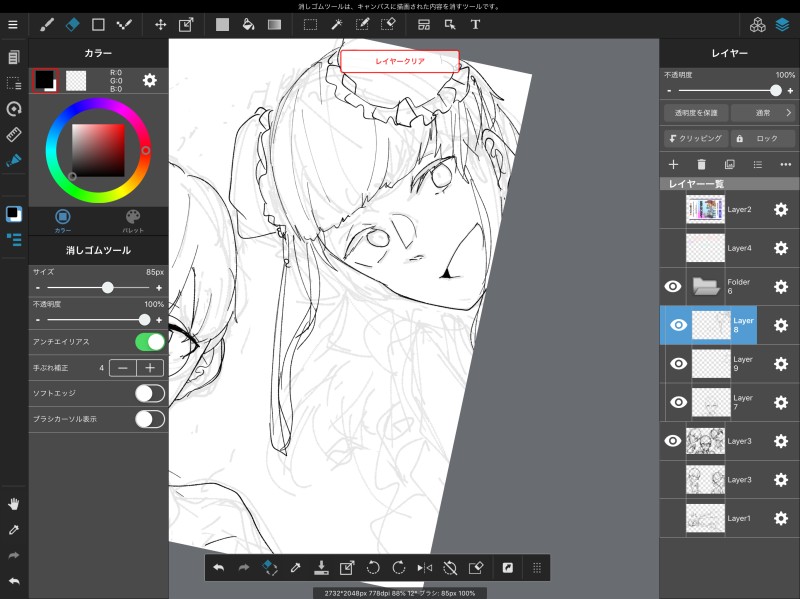Add a new layer with plus icon
Viewport: 800px width, 599px height.
673,164
